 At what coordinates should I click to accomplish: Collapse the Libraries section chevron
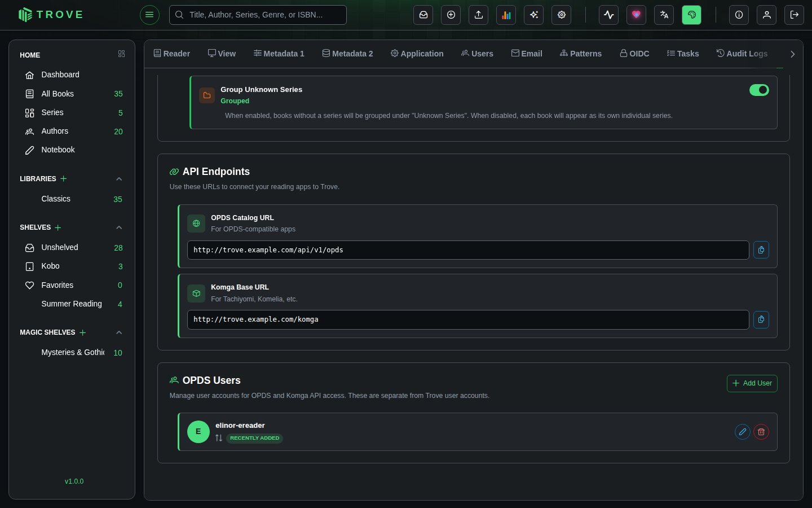point(119,179)
